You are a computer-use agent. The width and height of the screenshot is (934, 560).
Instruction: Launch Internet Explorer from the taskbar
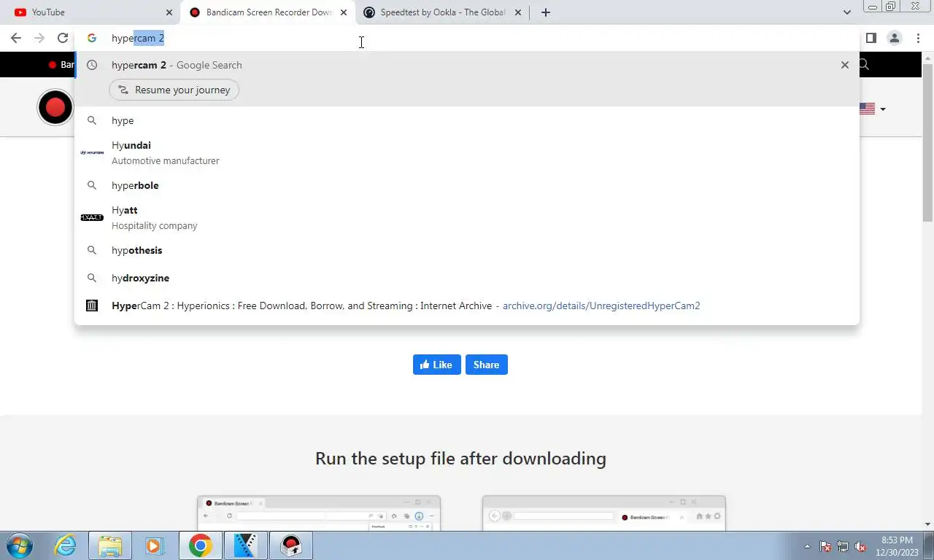click(66, 545)
